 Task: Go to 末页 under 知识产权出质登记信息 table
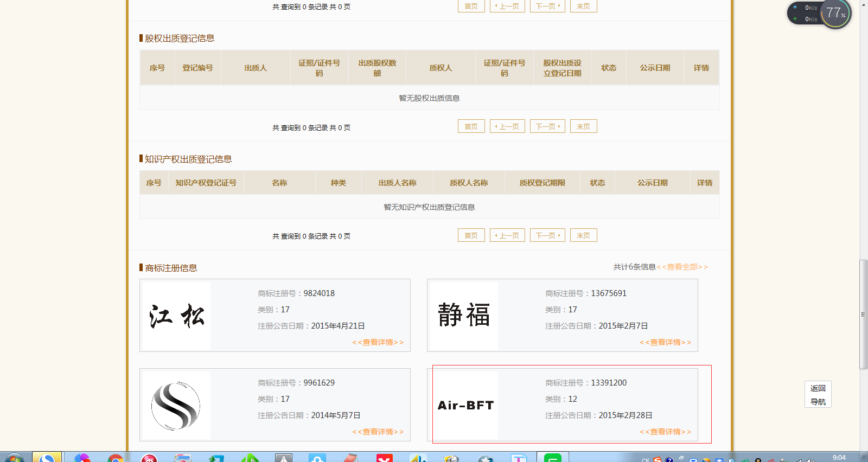tap(584, 235)
